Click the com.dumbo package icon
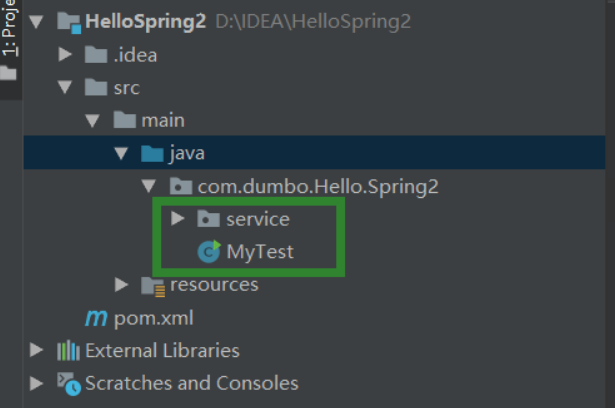The width and height of the screenshot is (615, 408). (x=181, y=186)
